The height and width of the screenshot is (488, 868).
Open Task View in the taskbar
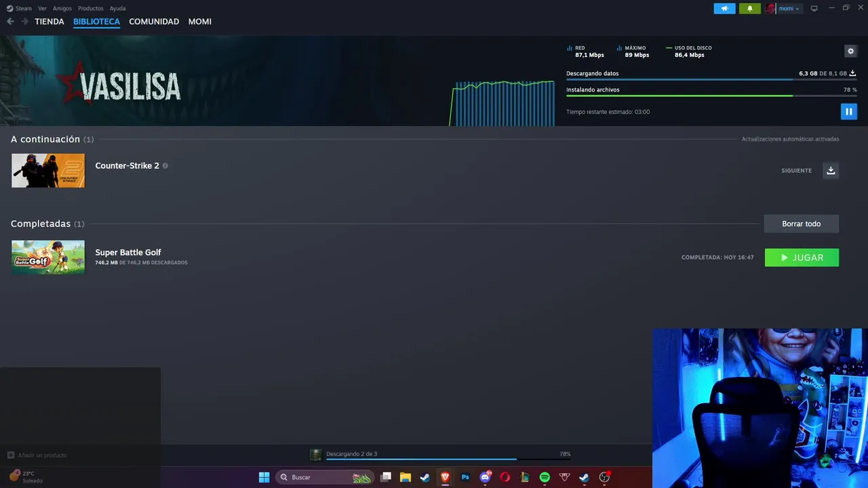point(386,477)
